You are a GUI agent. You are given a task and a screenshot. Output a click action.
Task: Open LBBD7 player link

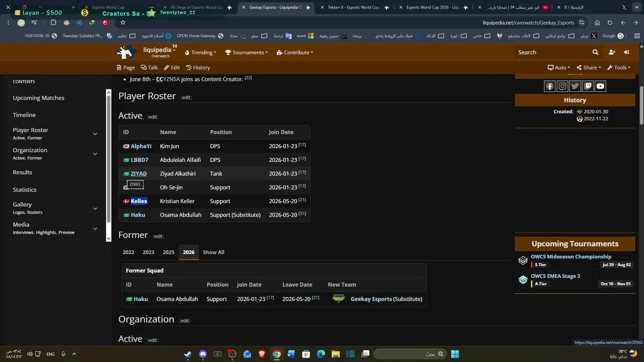coord(139,160)
